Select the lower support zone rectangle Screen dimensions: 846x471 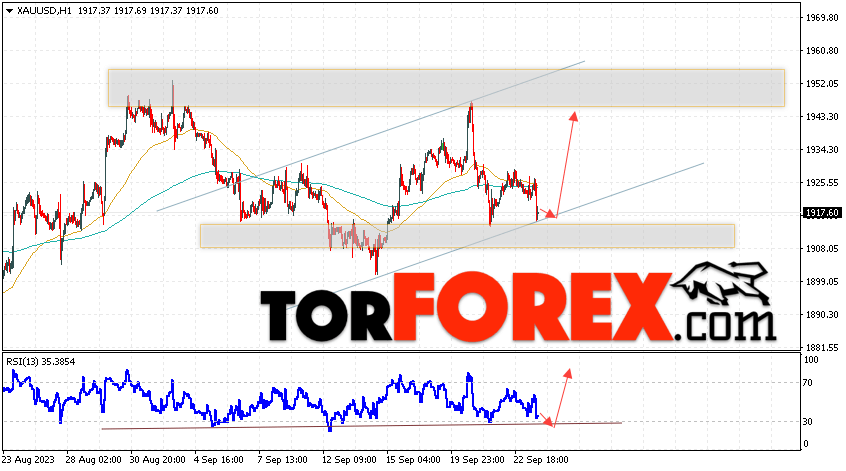[x=467, y=236]
